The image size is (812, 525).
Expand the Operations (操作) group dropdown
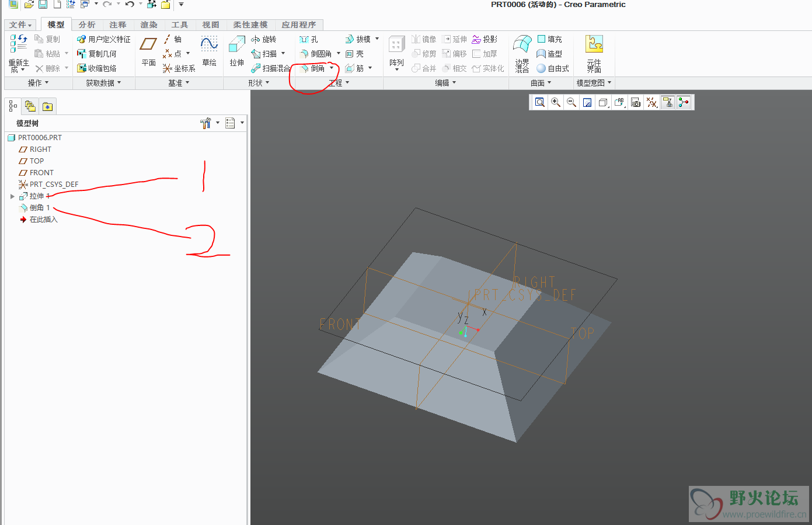coord(39,83)
